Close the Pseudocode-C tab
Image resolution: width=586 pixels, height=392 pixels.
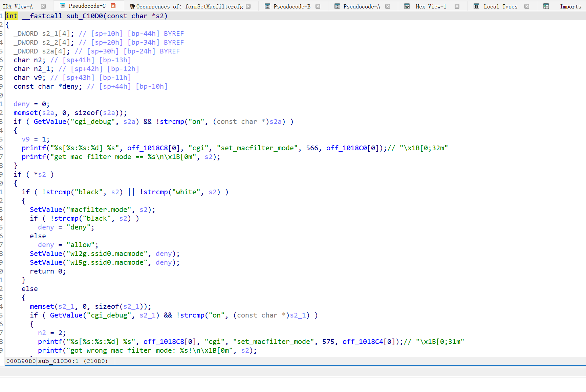(113, 6)
